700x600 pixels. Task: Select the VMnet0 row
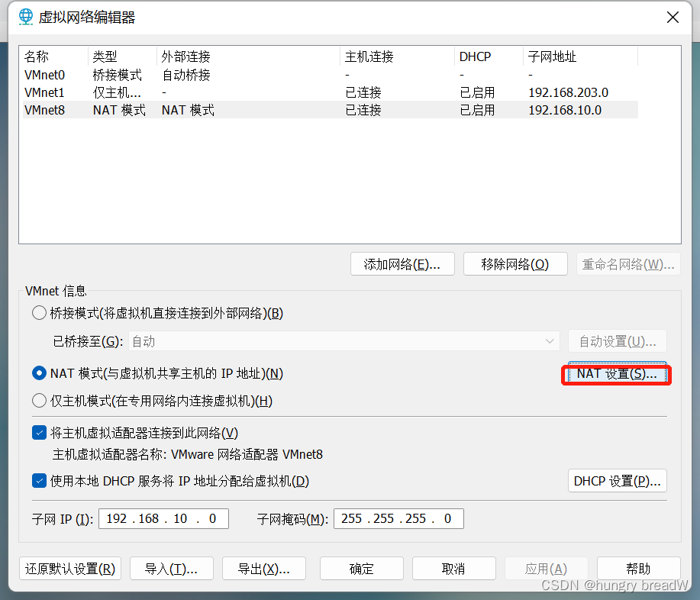coord(331,75)
